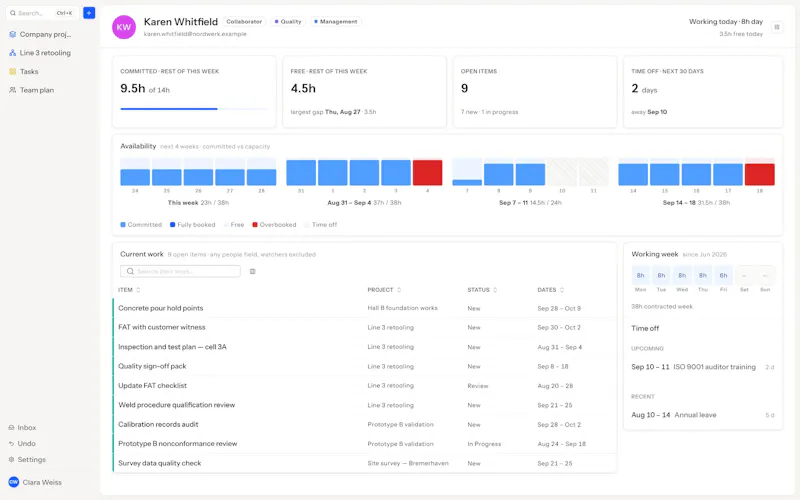
Task: Click the Search their work field
Action: tap(180, 271)
